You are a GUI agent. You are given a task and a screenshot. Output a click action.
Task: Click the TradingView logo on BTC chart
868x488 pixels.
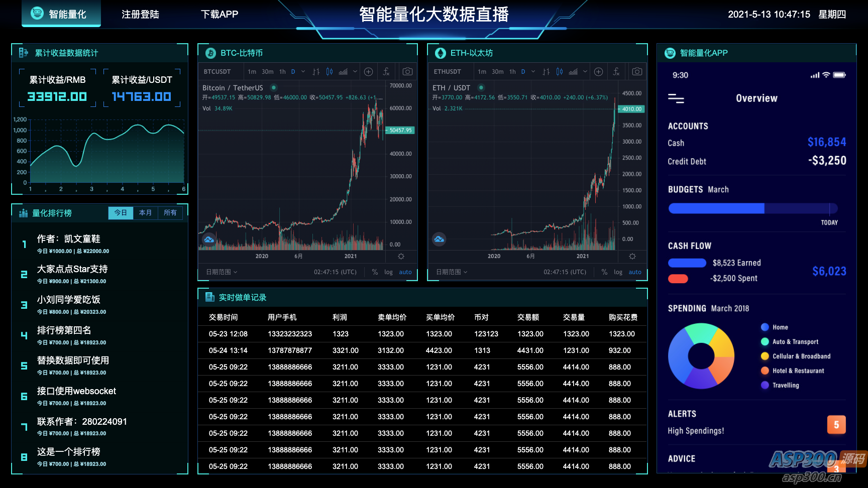(209, 239)
